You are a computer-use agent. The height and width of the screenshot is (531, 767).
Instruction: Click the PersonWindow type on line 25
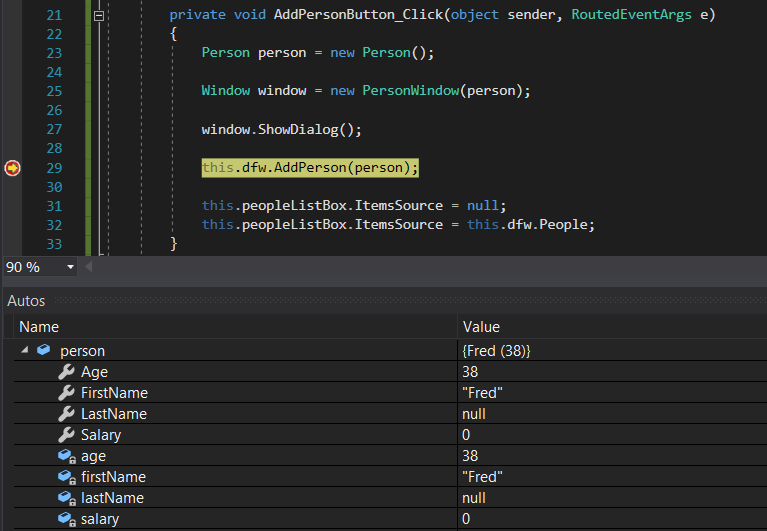click(x=411, y=90)
